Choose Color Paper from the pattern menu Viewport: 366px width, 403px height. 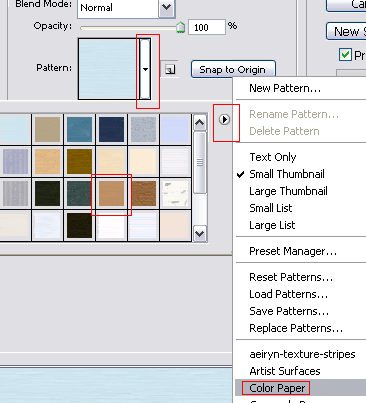[x=277, y=388]
